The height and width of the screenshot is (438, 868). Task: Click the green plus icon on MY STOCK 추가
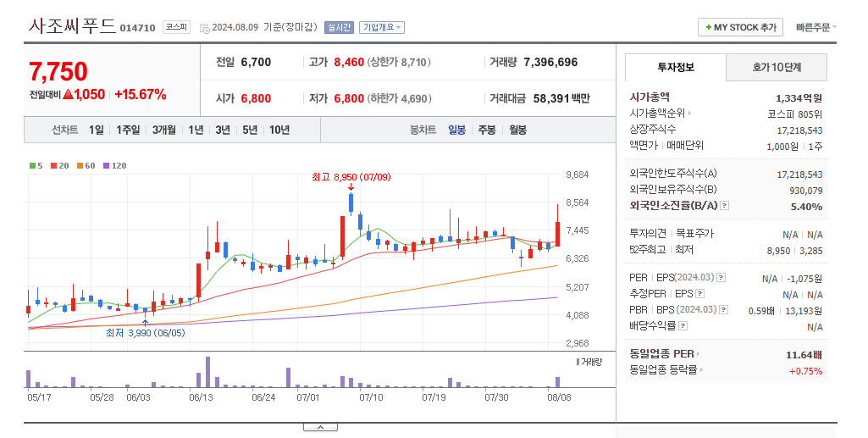point(708,27)
